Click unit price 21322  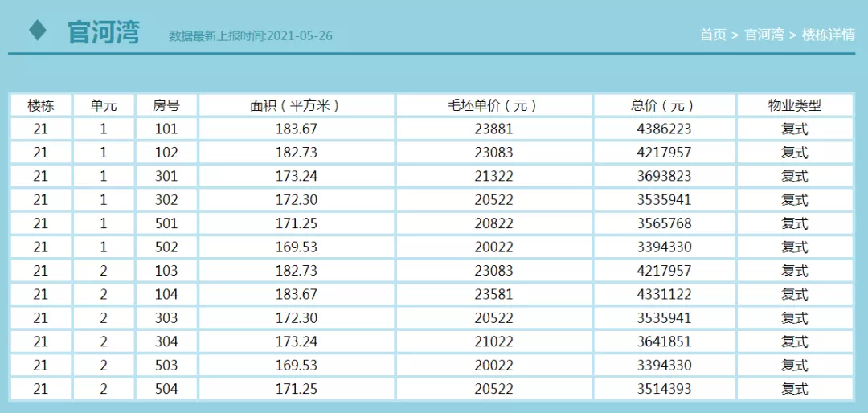click(493, 176)
